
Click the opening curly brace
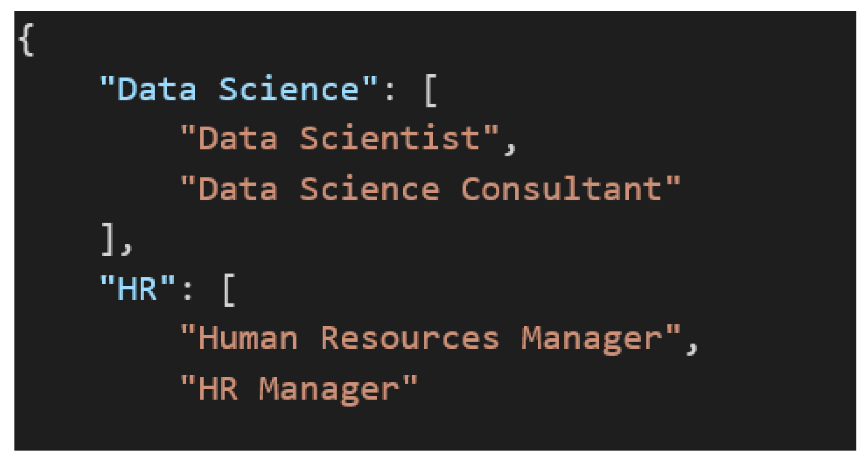tap(26, 40)
